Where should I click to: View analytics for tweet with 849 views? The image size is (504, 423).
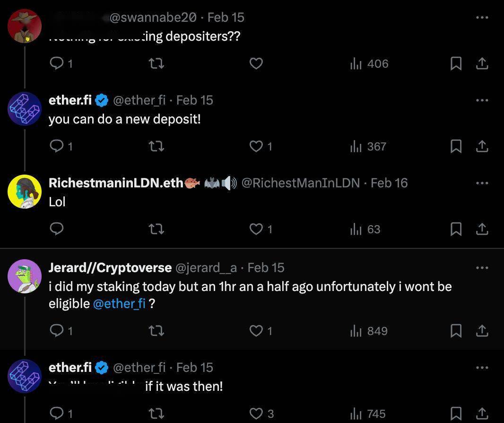(x=369, y=331)
